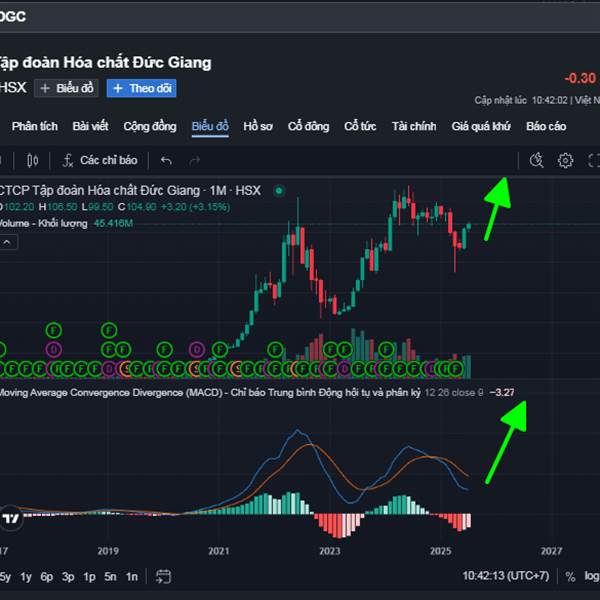Click the MACD value -3.27
The width and height of the screenshot is (600, 600).
click(502, 393)
